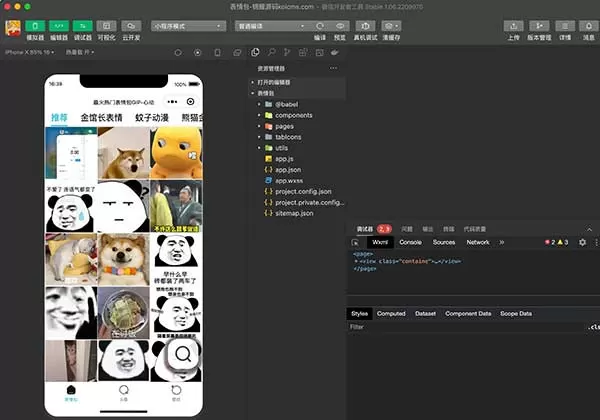This screenshot has height=420, width=600.
Task: Open the mini program mode (小程序模式) dropdown
Action: click(188, 26)
